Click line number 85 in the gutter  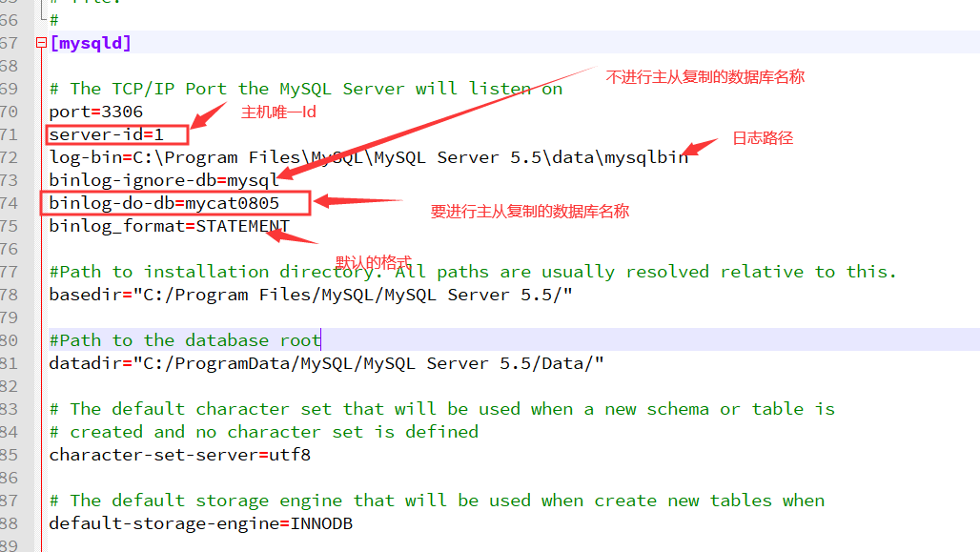click(9, 455)
